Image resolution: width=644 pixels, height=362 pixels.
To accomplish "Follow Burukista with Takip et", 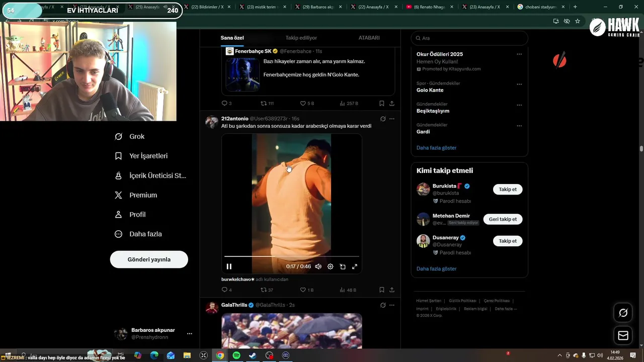I will (508, 190).
